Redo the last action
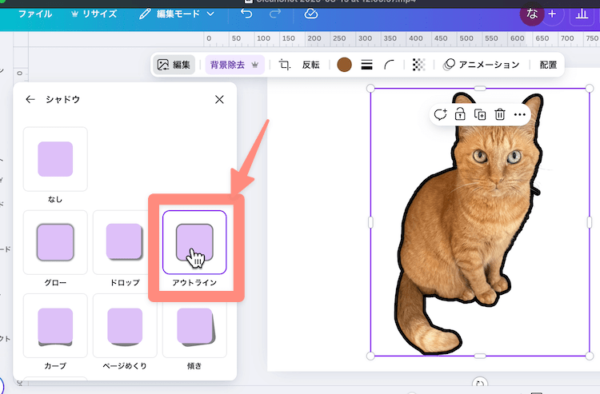 click(x=275, y=14)
